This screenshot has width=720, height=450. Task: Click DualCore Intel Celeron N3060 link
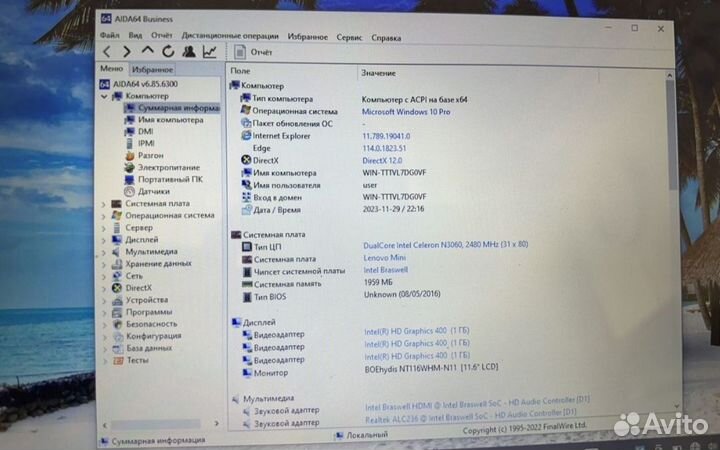pyautogui.click(x=445, y=245)
